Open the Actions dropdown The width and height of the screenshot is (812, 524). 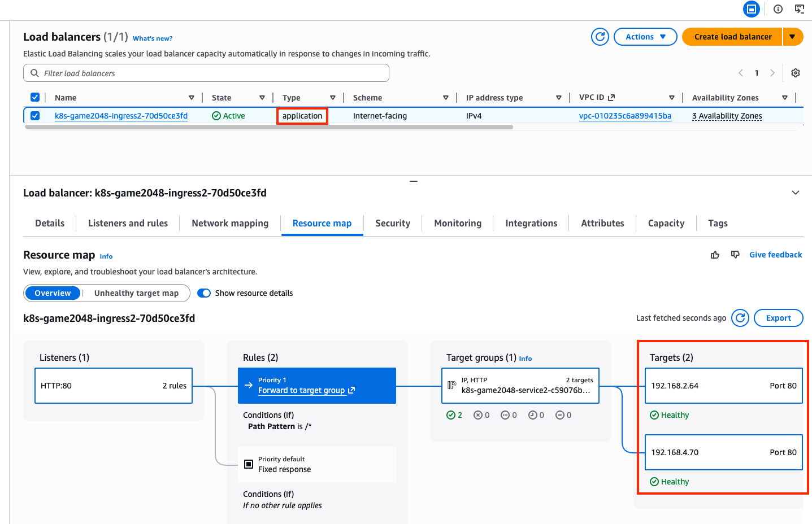[x=645, y=37]
